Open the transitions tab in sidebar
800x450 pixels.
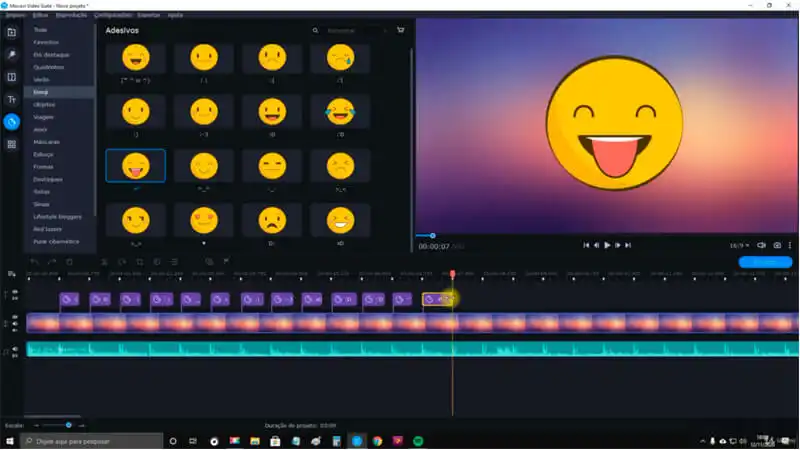pyautogui.click(x=11, y=77)
